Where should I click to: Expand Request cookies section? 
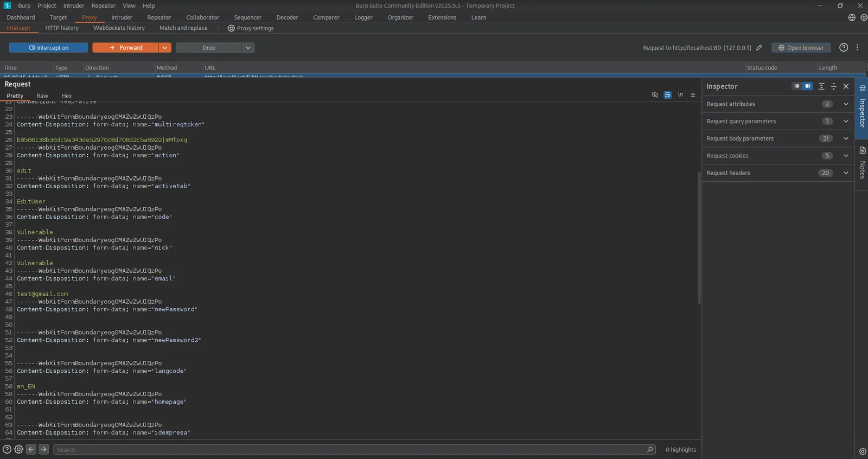pyautogui.click(x=778, y=156)
